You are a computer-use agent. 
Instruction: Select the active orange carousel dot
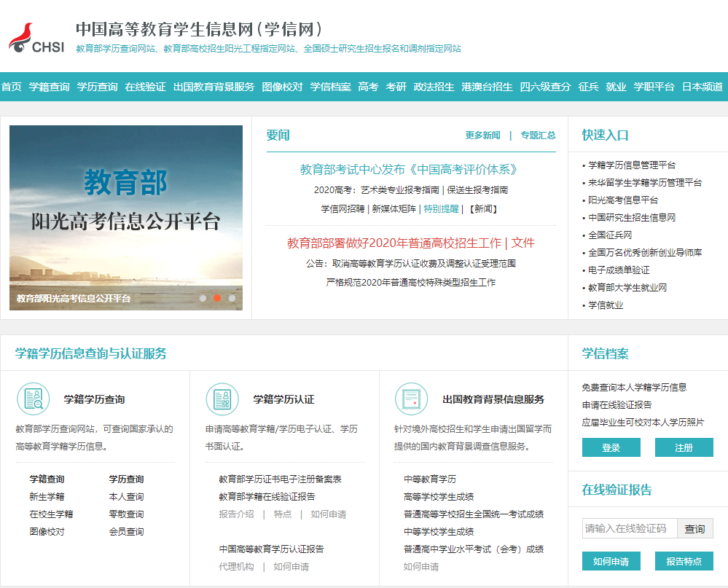click(x=217, y=298)
